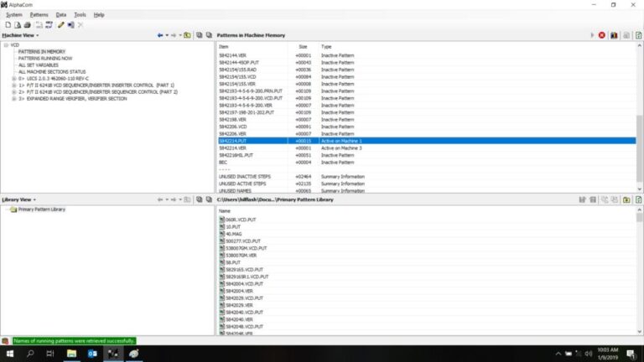
Task: Open File Explorer from the taskbar
Action: pos(71,354)
